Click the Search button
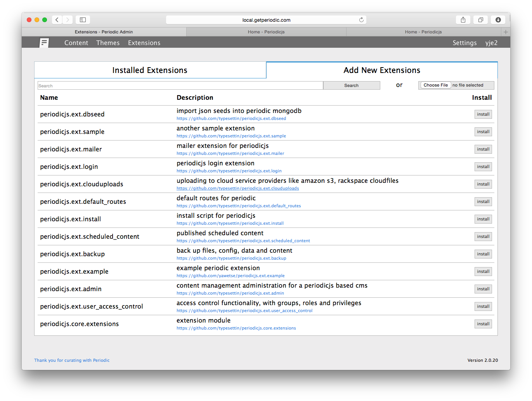 click(352, 85)
